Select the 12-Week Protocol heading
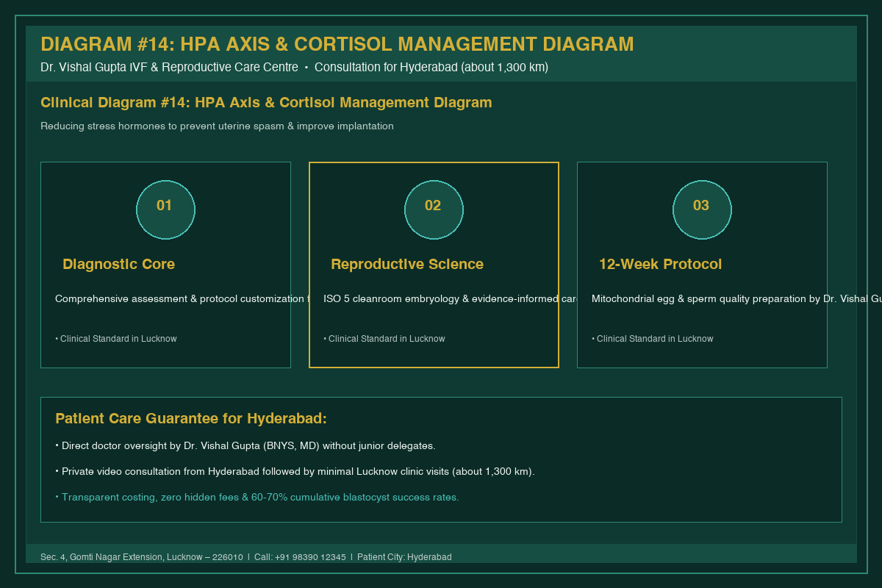The height and width of the screenshot is (588, 882). pyautogui.click(x=660, y=264)
